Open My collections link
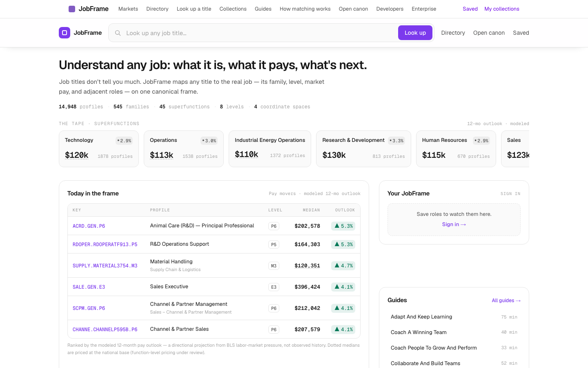Screen dimensions: 588x368 click(x=502, y=9)
